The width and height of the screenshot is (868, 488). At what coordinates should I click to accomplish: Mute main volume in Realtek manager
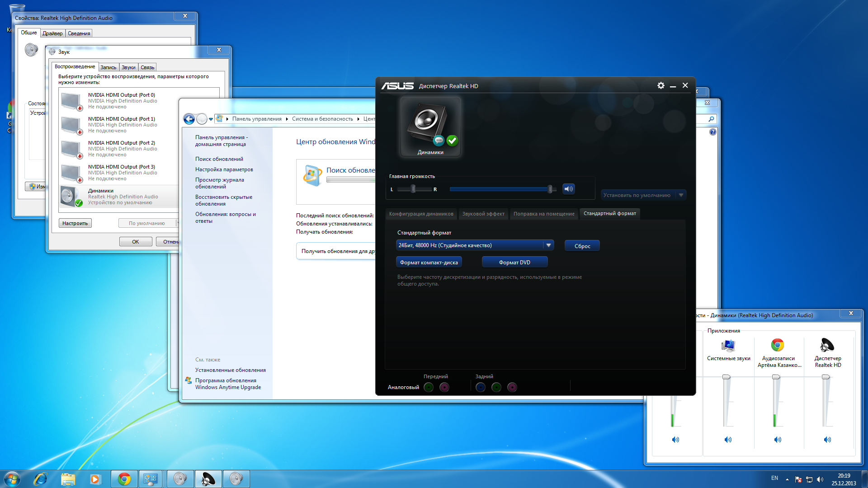(569, 189)
